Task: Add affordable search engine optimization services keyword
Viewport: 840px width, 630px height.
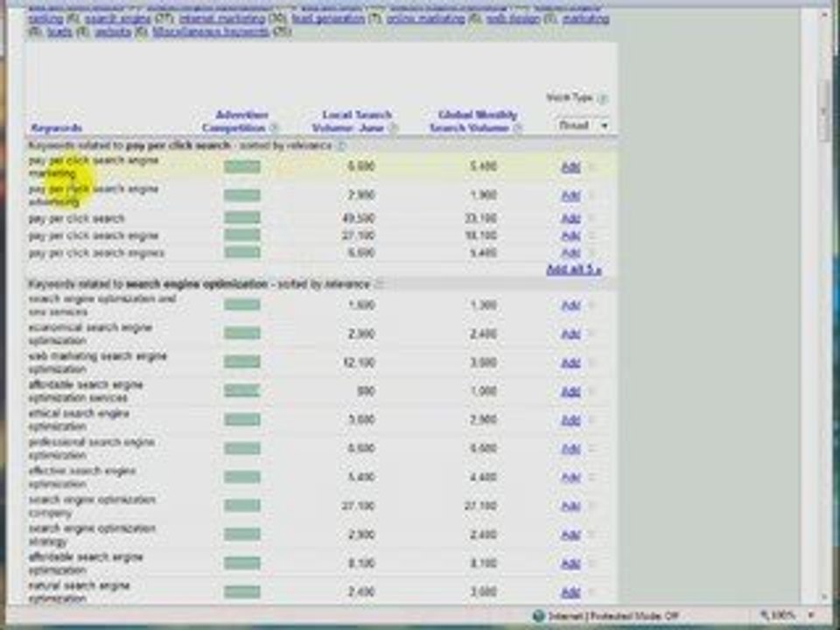Action: coord(570,392)
